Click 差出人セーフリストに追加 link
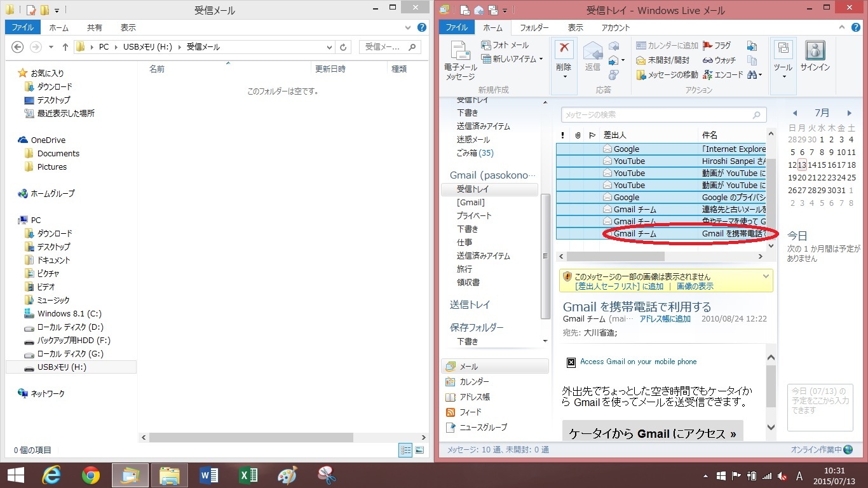Screen dimensions: 868x488 pyautogui.click(x=619, y=287)
